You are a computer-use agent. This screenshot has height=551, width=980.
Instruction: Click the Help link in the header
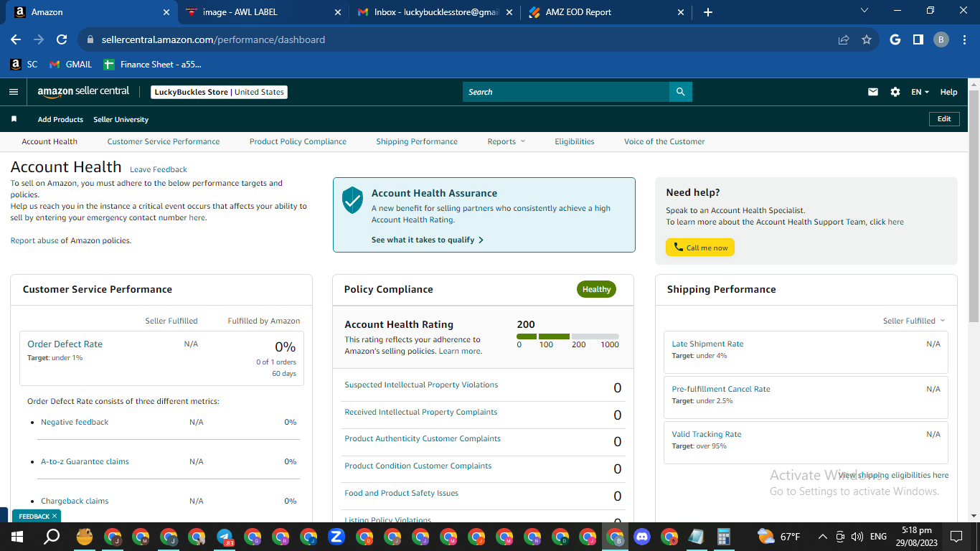(x=948, y=92)
